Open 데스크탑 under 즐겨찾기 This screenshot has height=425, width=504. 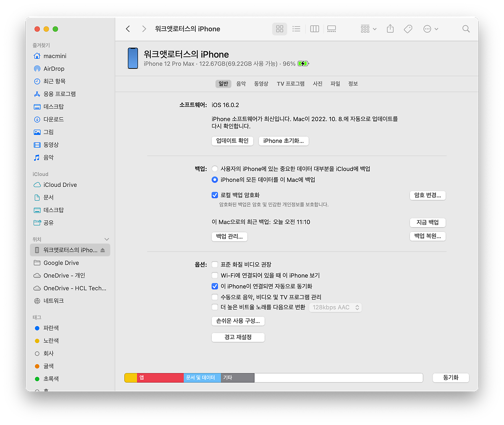click(x=53, y=107)
